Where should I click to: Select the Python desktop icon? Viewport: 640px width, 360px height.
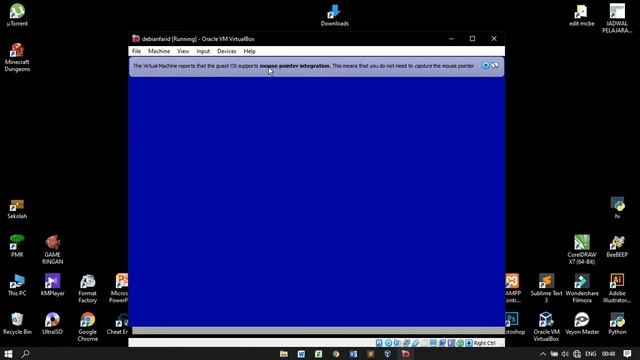point(617,323)
